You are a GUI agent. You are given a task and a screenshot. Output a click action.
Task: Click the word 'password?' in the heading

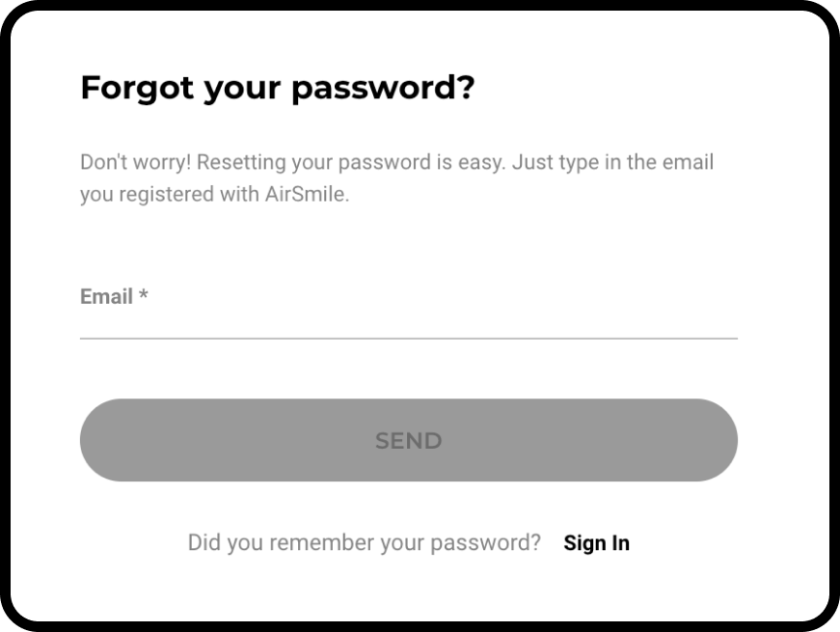click(x=383, y=88)
